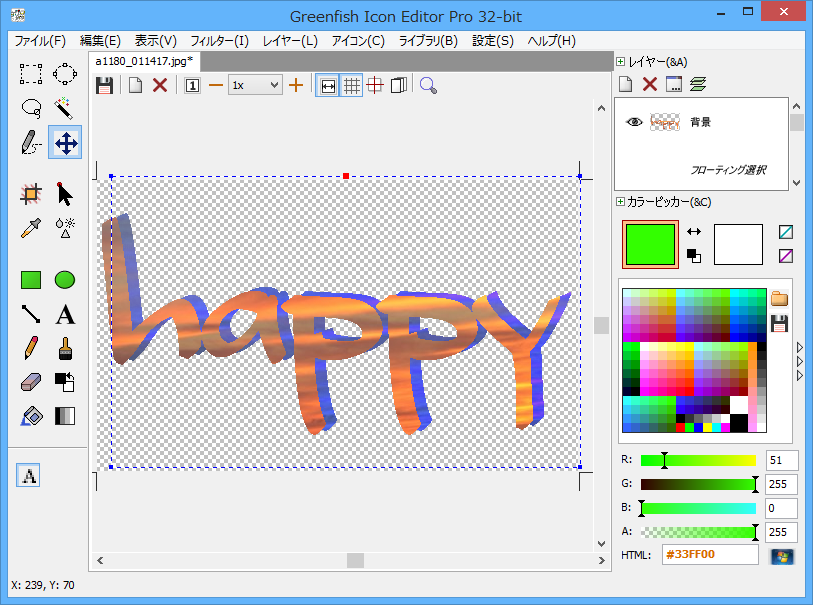Click the swap colors arrow button
The image size is (813, 605).
coord(694,232)
